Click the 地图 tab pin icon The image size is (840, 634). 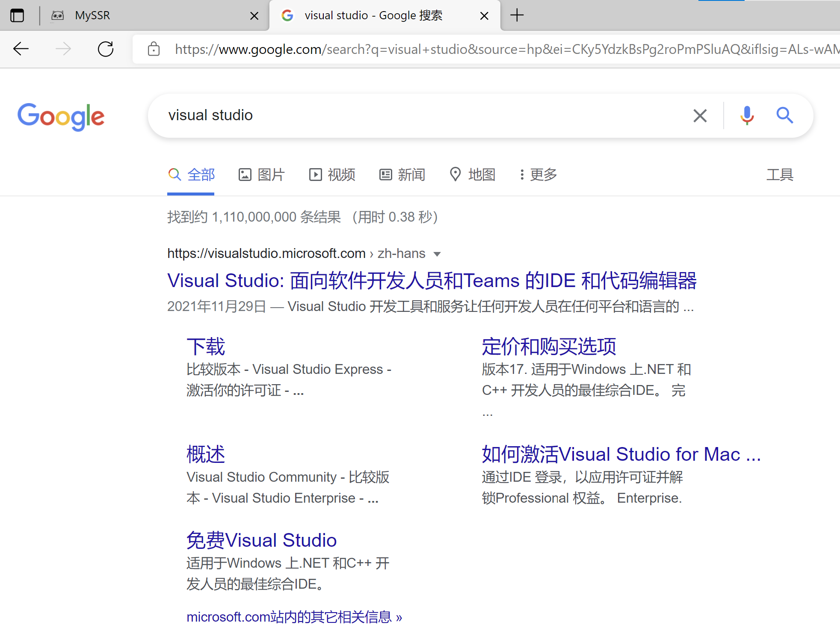point(455,175)
